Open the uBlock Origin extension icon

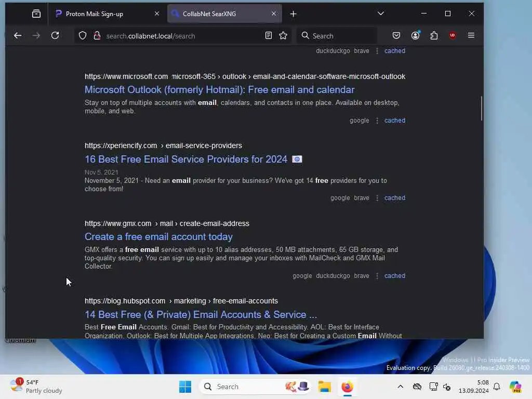453,36
